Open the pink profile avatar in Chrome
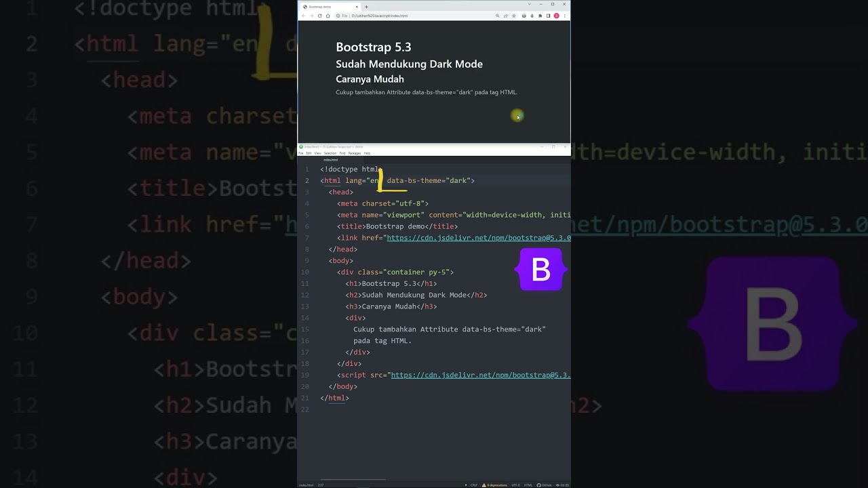 [x=556, y=16]
